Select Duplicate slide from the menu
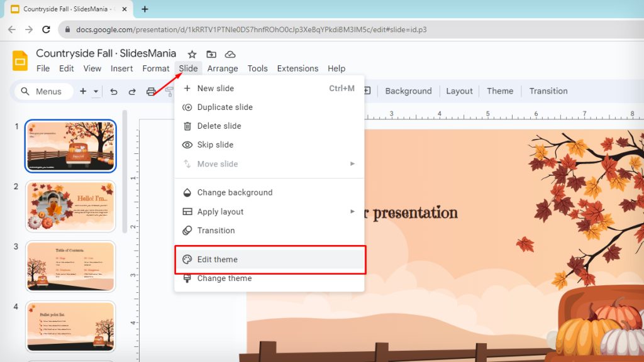Screen dimensions: 644x362 pos(224,107)
